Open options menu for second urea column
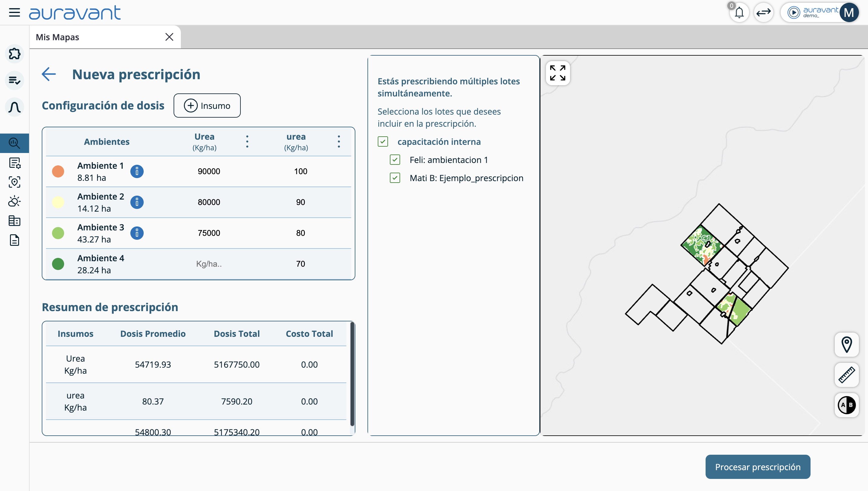 339,141
